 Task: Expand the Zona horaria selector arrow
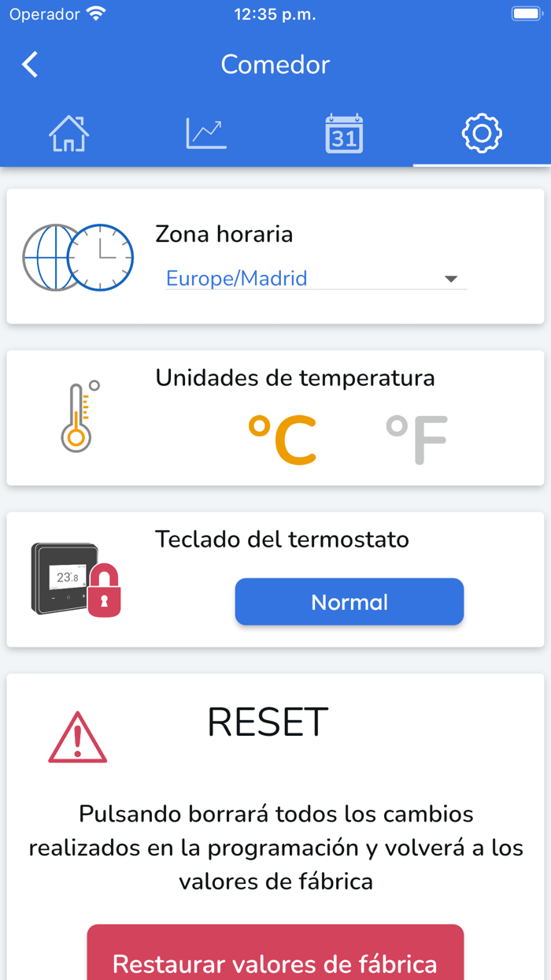pyautogui.click(x=450, y=279)
